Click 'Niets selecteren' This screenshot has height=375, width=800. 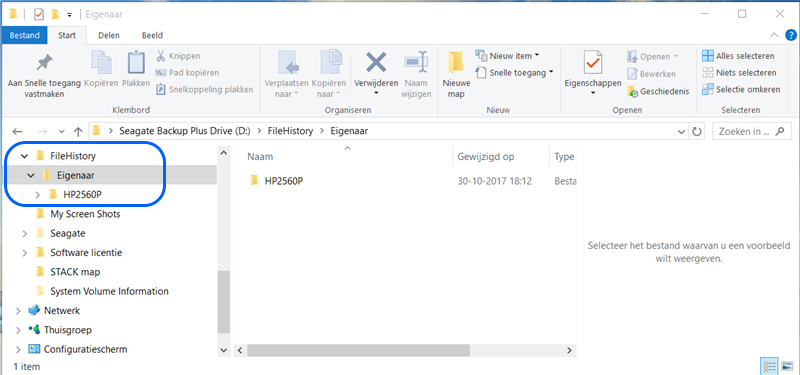[739, 72]
